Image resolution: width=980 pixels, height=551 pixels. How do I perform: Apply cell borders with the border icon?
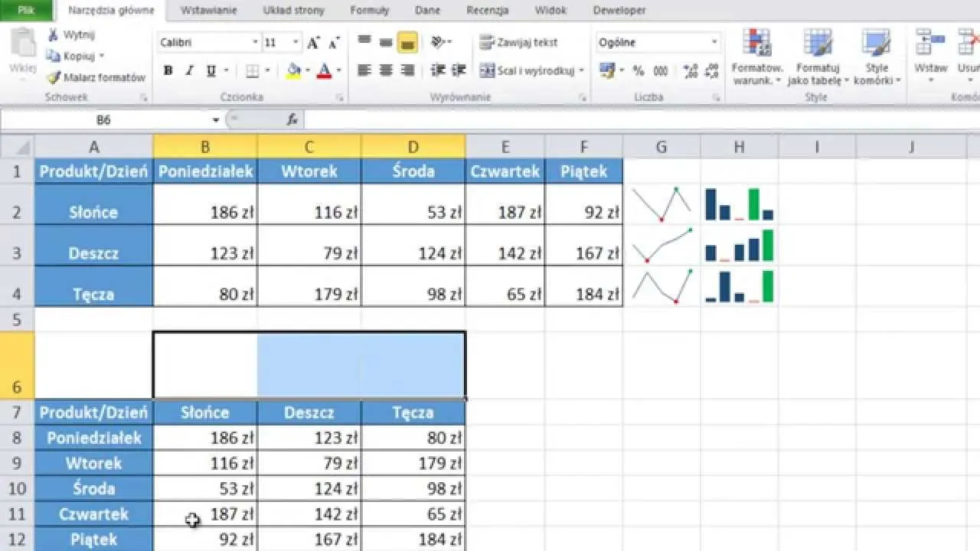pos(252,70)
